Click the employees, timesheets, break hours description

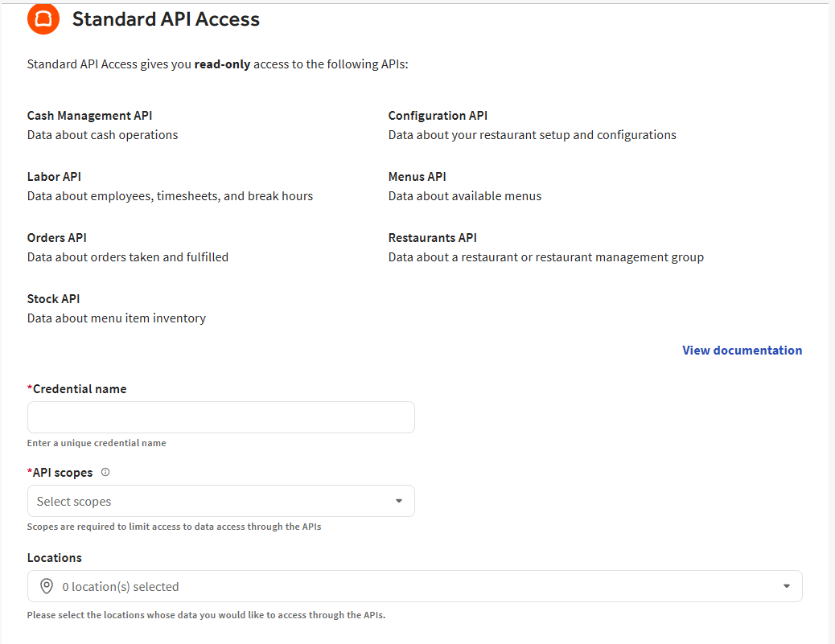click(170, 196)
